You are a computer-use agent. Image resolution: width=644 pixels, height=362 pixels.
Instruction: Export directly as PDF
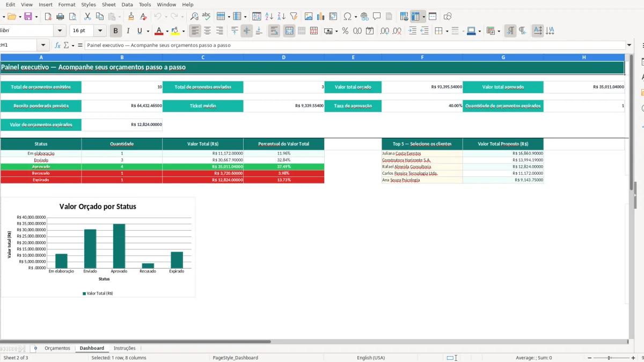pos(48,17)
